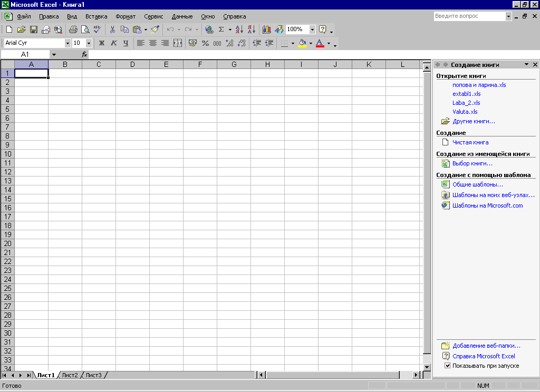Open the borders style dropdown arrow
This screenshot has height=392, width=540.
pyautogui.click(x=293, y=43)
